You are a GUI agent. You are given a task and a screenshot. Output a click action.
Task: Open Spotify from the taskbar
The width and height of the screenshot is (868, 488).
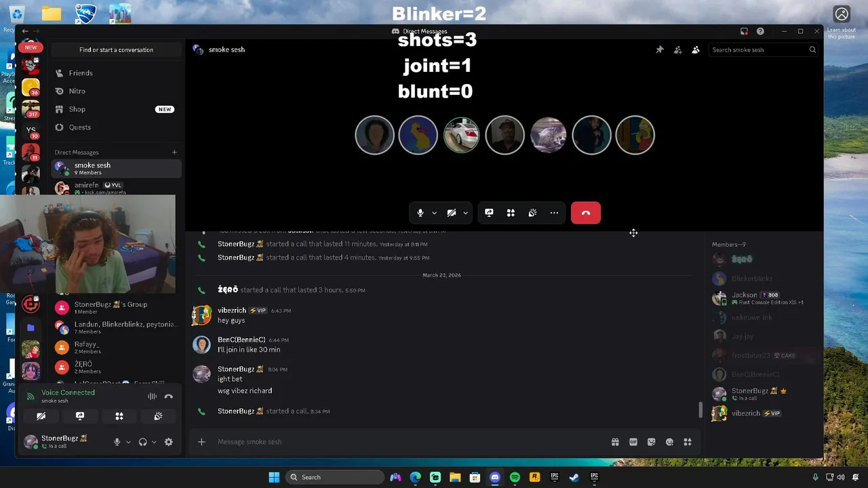(515, 477)
